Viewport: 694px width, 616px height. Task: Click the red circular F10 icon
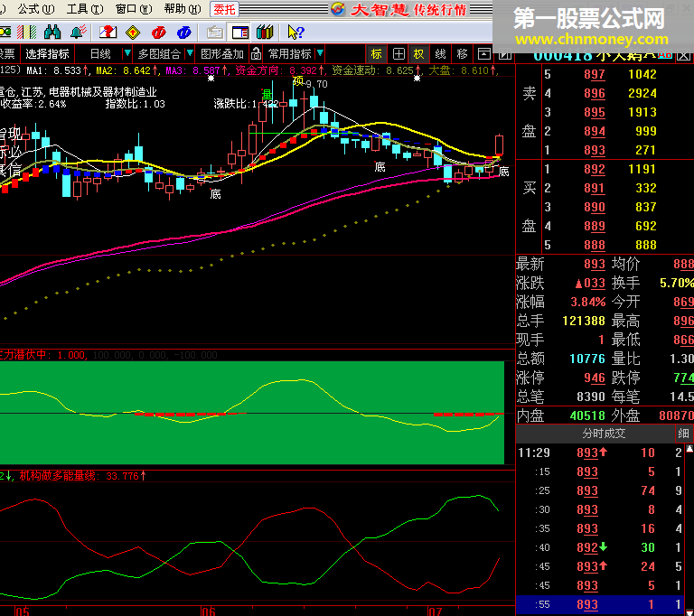coord(158,32)
